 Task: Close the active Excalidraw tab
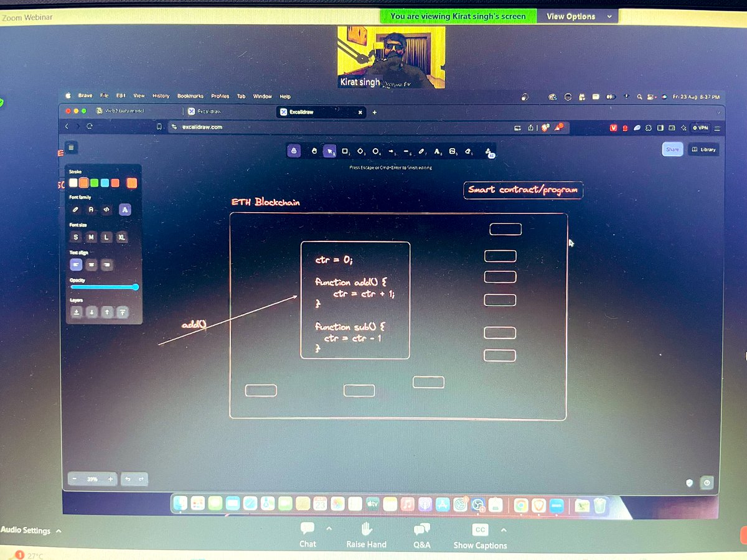[x=360, y=113]
